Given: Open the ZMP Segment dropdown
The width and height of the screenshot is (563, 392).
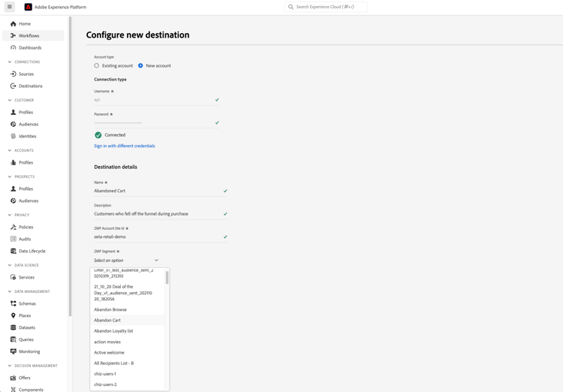Looking at the screenshot, I should pyautogui.click(x=126, y=260).
